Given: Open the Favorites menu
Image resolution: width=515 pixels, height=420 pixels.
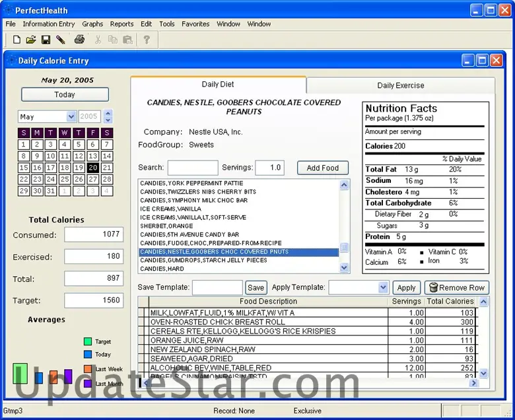Looking at the screenshot, I should point(195,24).
